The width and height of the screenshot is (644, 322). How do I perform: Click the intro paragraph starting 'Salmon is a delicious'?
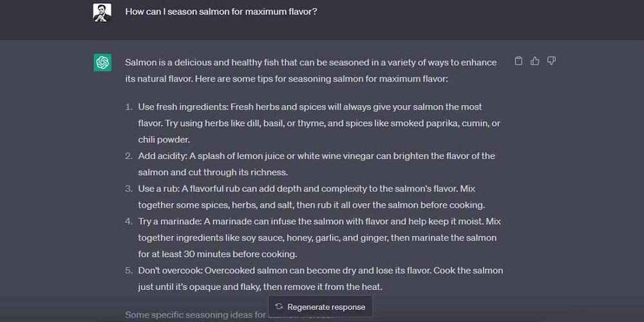click(x=310, y=71)
